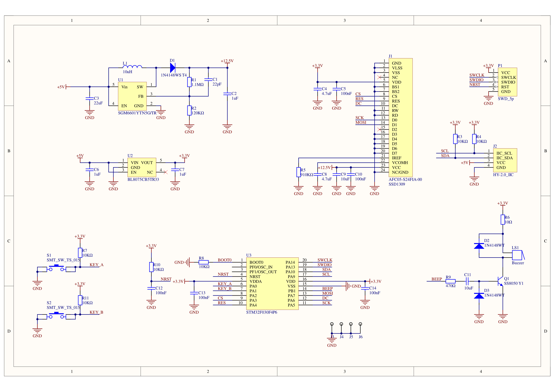Select the J1 24-pin connector body

click(400, 117)
